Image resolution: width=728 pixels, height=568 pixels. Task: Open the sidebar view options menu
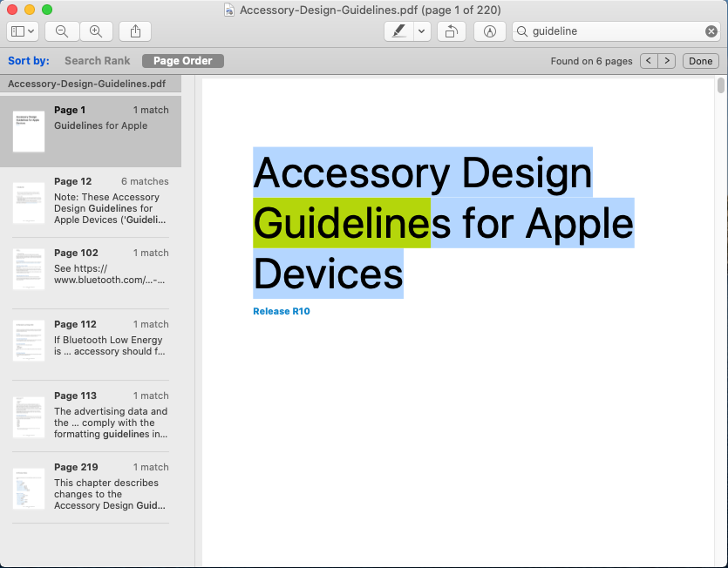pyautogui.click(x=23, y=31)
